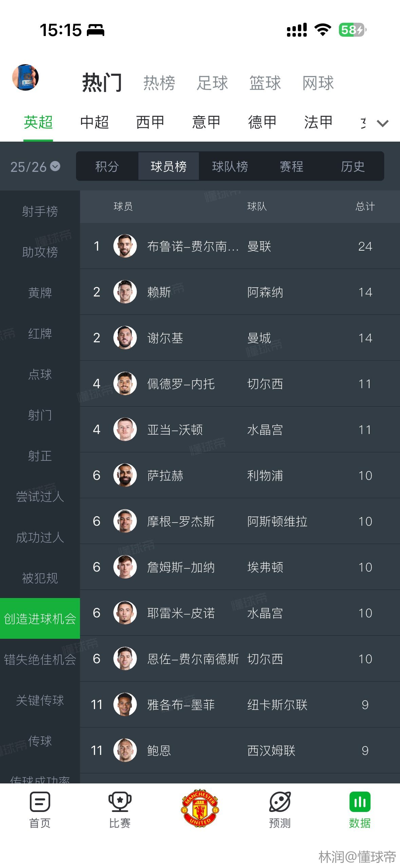400x868 pixels.
Task: Open the 25/26 season dropdown
Action: [x=35, y=167]
